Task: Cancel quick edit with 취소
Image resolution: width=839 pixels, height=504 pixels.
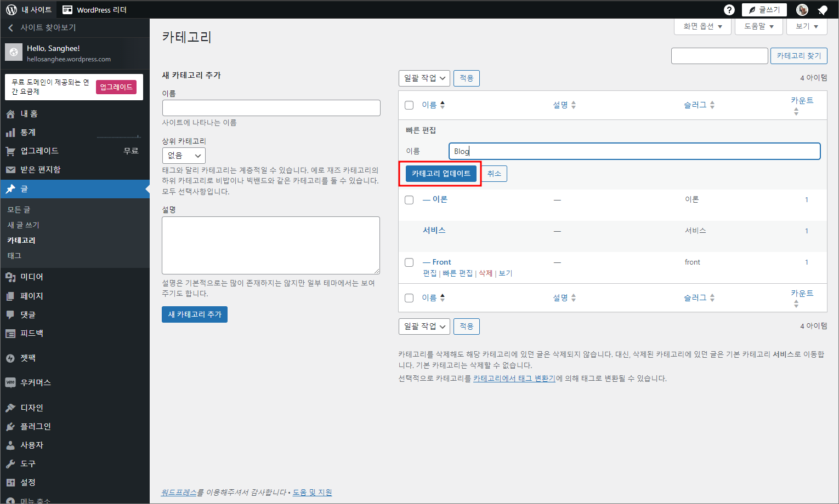Action: 494,174
